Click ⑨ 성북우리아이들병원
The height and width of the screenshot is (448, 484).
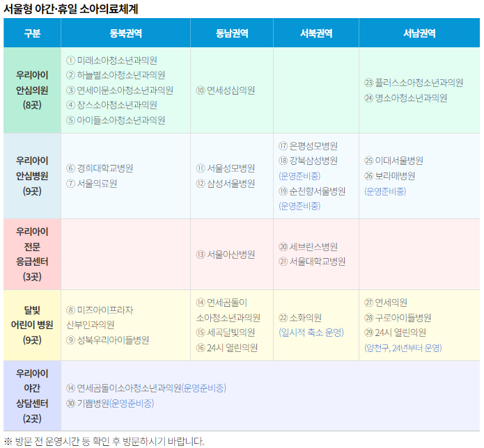pyautogui.click(x=107, y=339)
